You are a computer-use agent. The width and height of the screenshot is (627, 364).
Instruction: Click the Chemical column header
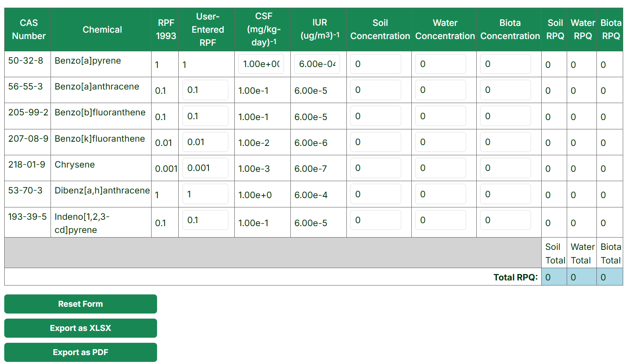[102, 30]
